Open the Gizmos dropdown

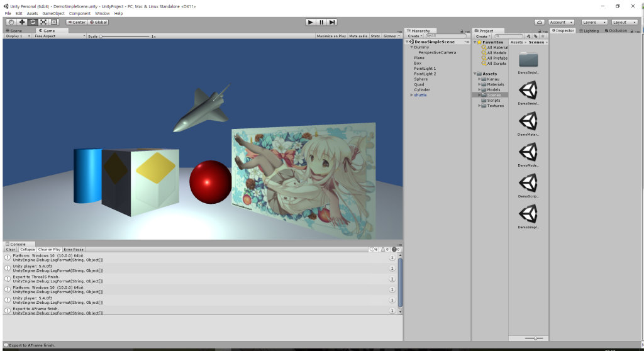click(x=391, y=36)
